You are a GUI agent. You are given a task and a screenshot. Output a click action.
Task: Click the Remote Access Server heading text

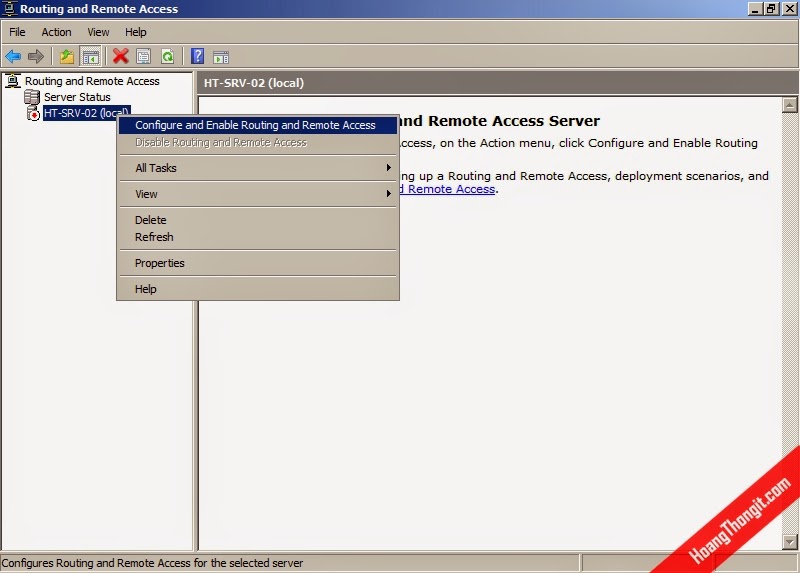point(499,121)
